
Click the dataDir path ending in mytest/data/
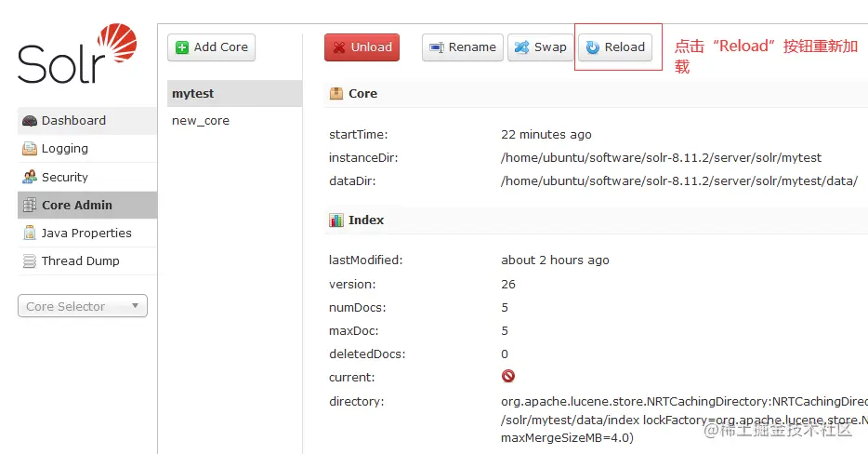click(x=679, y=181)
